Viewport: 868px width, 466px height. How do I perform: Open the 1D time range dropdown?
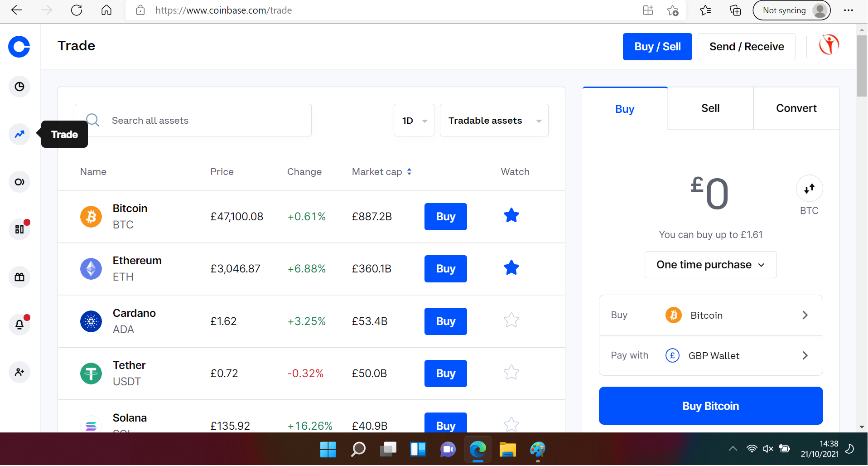coord(414,120)
